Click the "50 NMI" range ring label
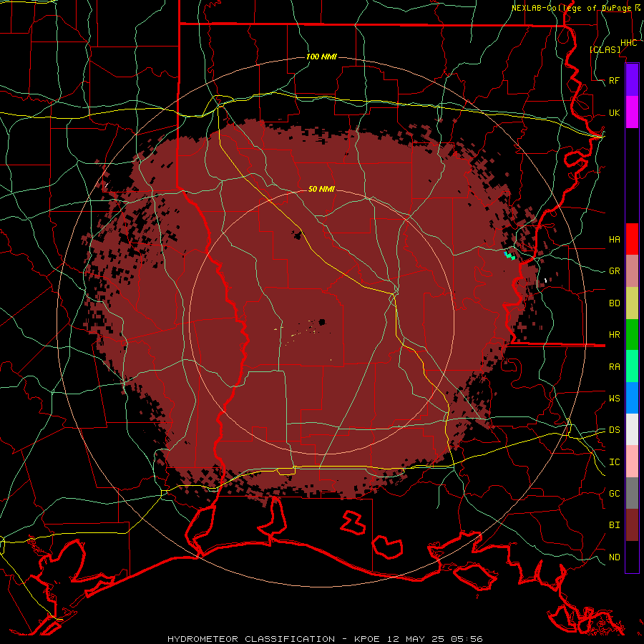 tap(321, 189)
